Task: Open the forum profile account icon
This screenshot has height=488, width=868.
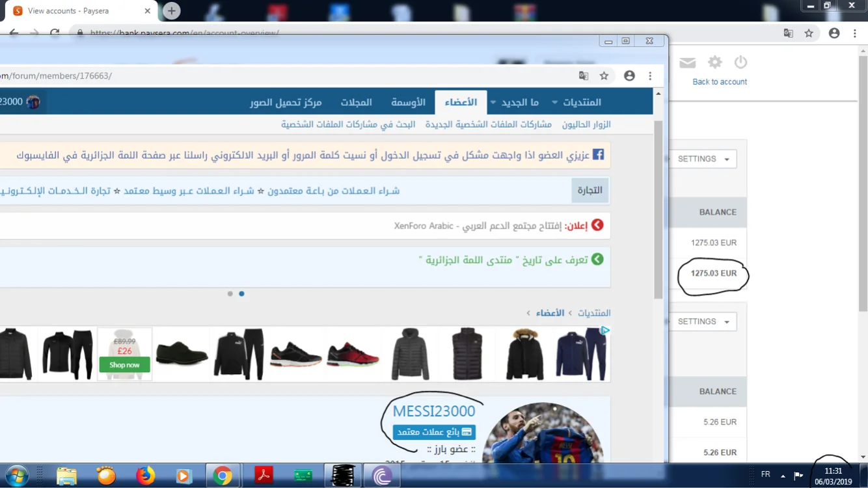Action: click(629, 76)
